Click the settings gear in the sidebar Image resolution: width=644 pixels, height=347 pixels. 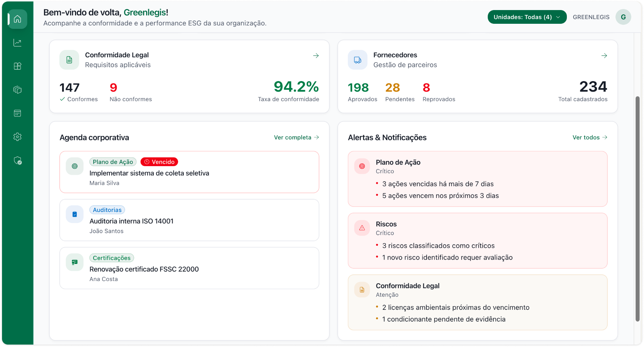[17, 137]
